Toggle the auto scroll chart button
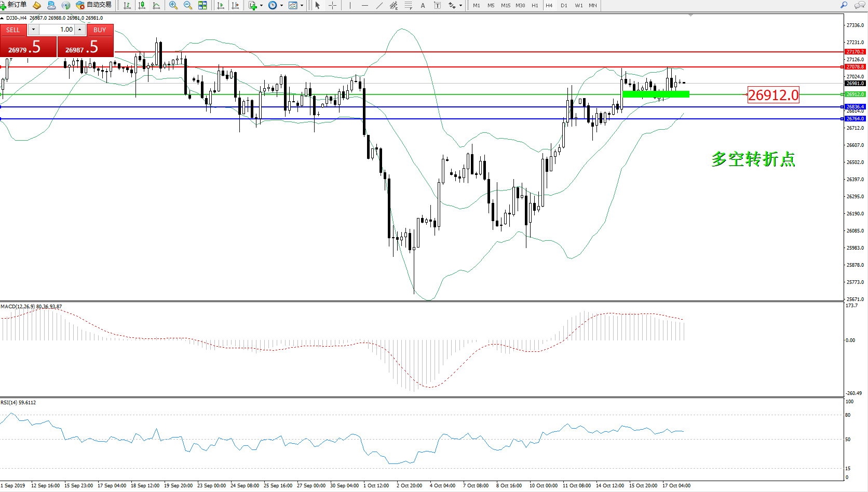 [221, 5]
